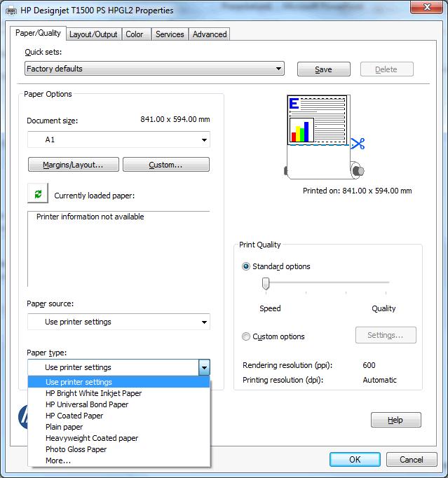This screenshot has width=448, height=478.
Task: Close the Properties window
Action: pyautogui.click(x=427, y=7)
